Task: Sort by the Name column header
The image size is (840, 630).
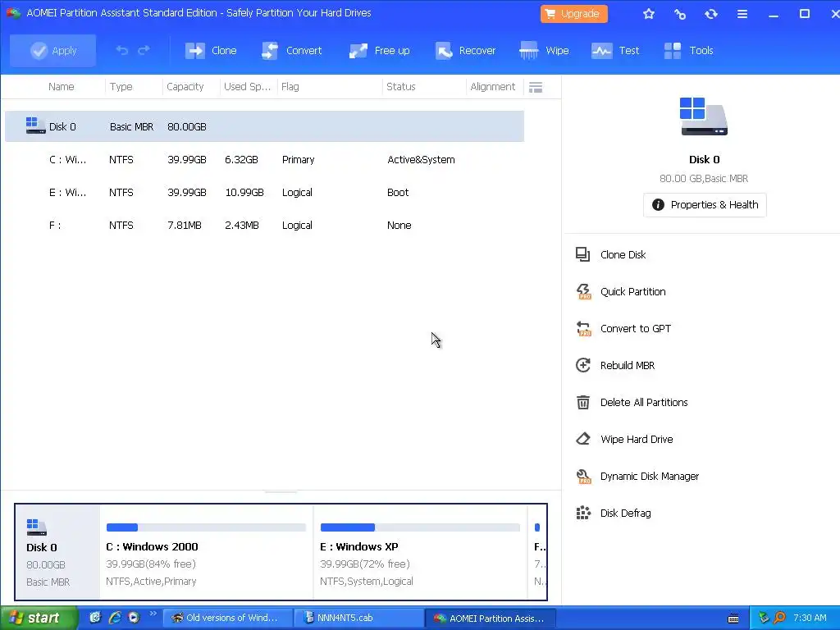Action: [x=61, y=87]
